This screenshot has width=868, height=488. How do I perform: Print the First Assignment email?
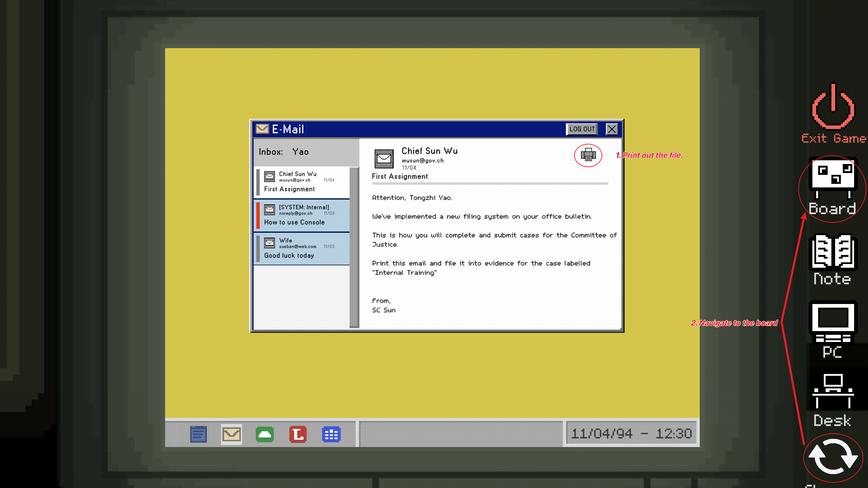coord(588,156)
